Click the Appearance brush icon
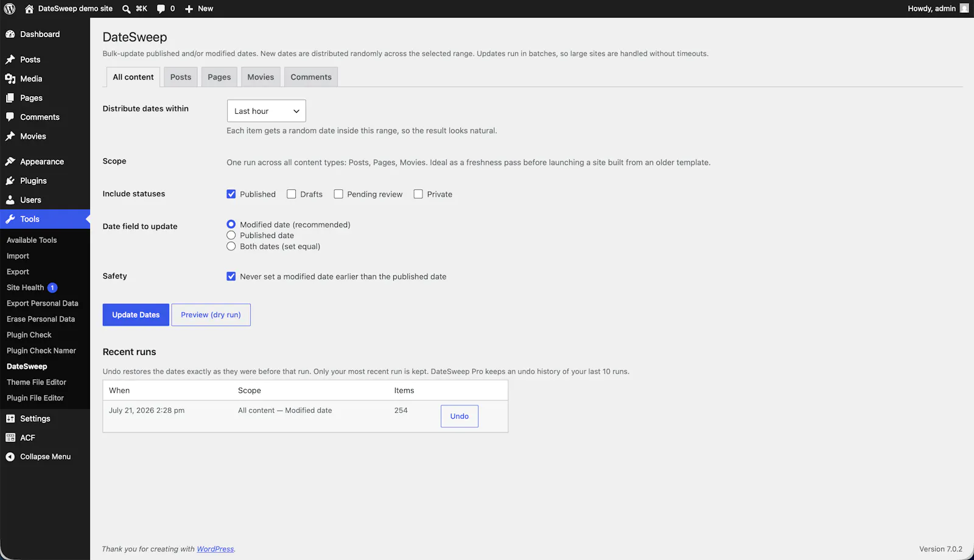 point(10,161)
